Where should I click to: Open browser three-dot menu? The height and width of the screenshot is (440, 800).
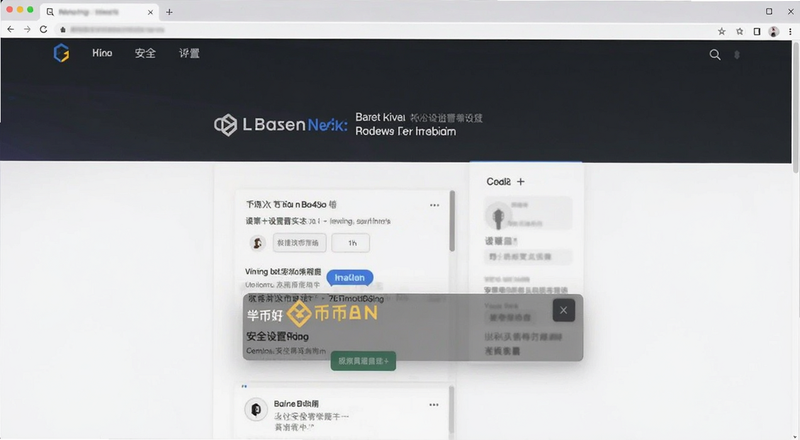coord(790,31)
